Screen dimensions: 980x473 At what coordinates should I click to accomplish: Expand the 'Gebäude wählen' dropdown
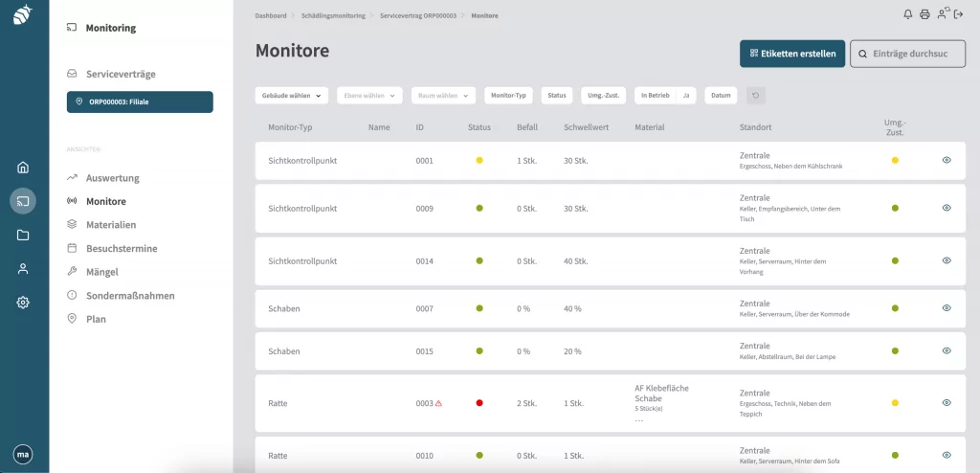292,95
